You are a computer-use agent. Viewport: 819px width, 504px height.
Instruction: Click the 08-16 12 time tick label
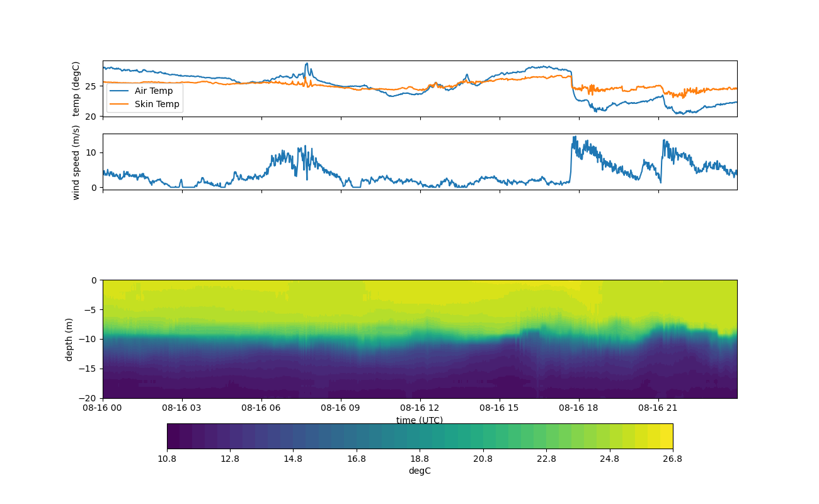(420, 408)
